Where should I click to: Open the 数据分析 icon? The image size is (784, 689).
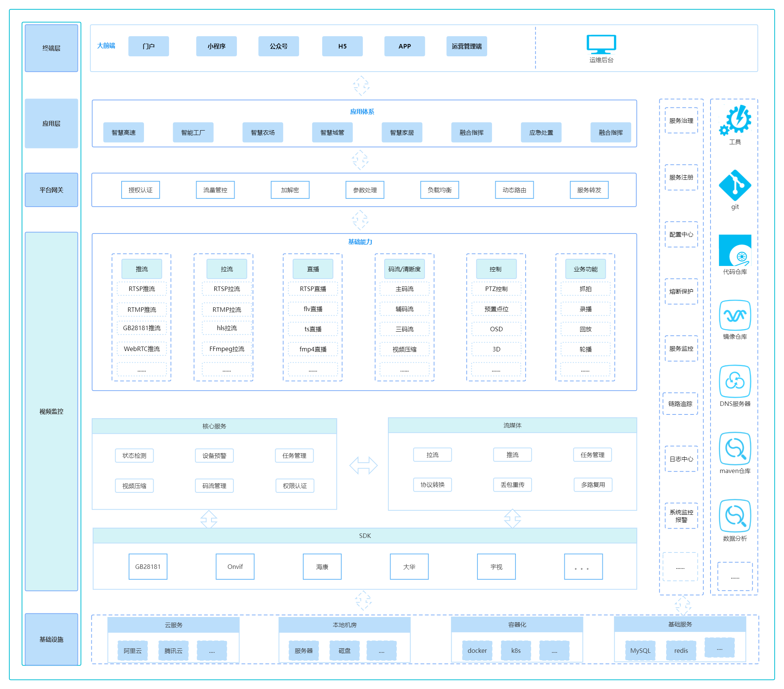[x=734, y=516]
